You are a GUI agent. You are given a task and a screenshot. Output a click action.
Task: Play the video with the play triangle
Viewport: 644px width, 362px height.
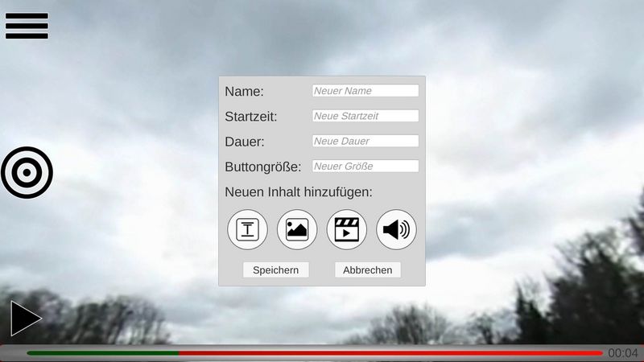26,318
